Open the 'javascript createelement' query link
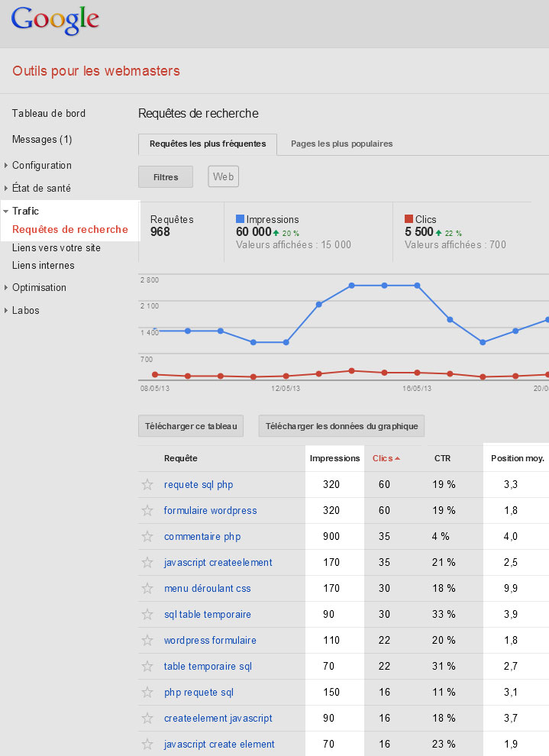 [x=218, y=563]
